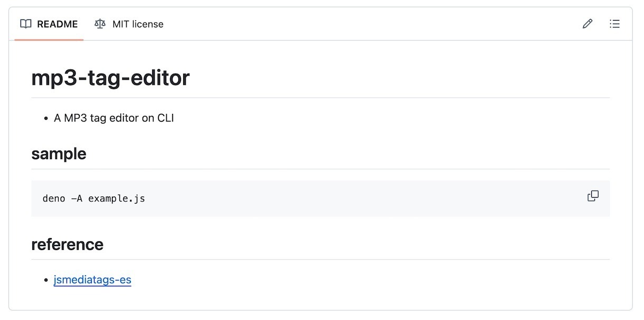Click the bullet before A MP3 tag
Viewport: 644px width, 320px height.
point(47,119)
